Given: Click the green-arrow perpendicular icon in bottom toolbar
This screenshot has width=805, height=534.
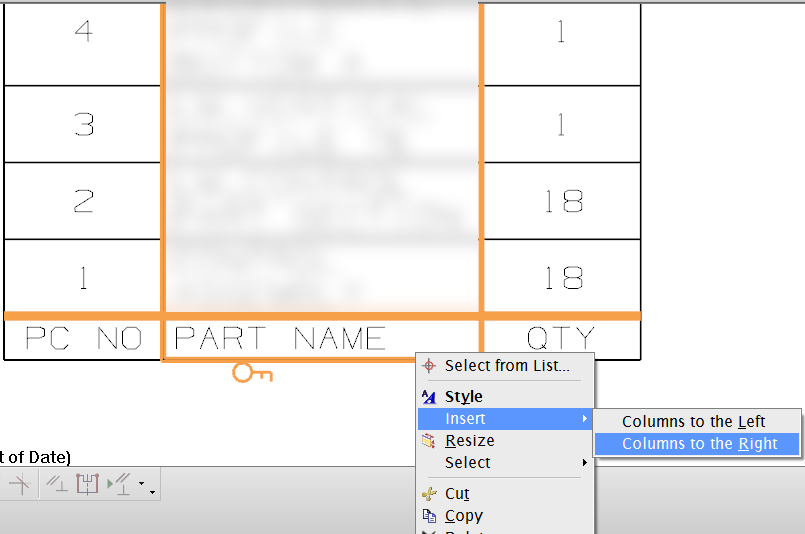Looking at the screenshot, I should 121,486.
